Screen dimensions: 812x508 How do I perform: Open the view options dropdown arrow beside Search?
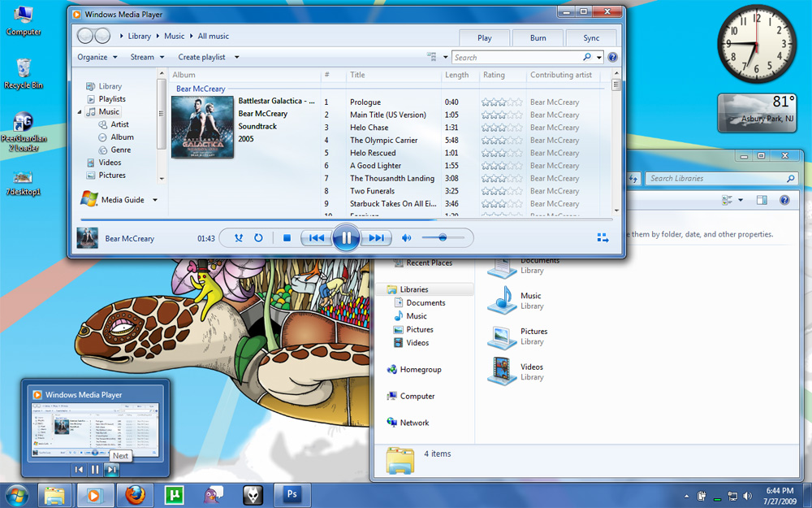(445, 57)
